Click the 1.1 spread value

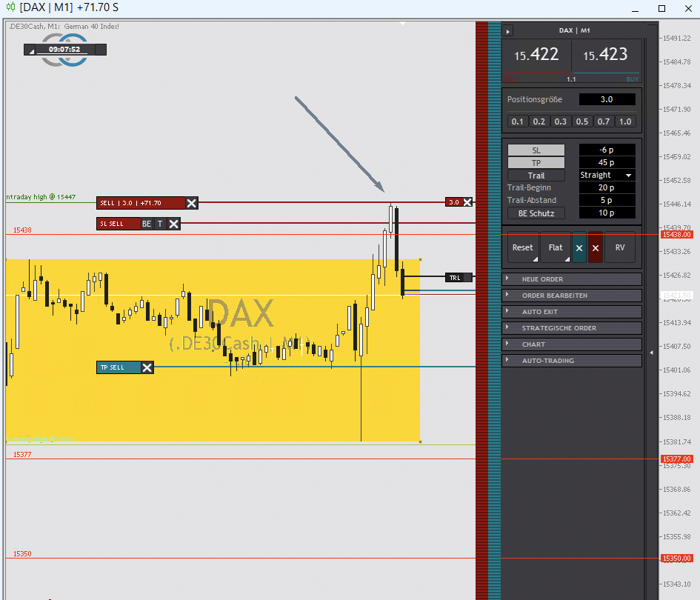tap(571, 79)
